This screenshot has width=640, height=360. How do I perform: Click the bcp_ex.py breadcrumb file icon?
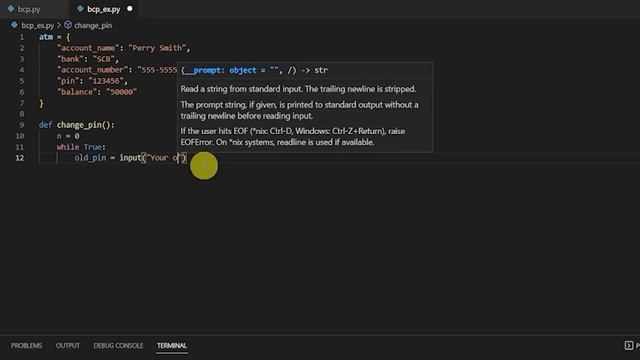pos(14,25)
